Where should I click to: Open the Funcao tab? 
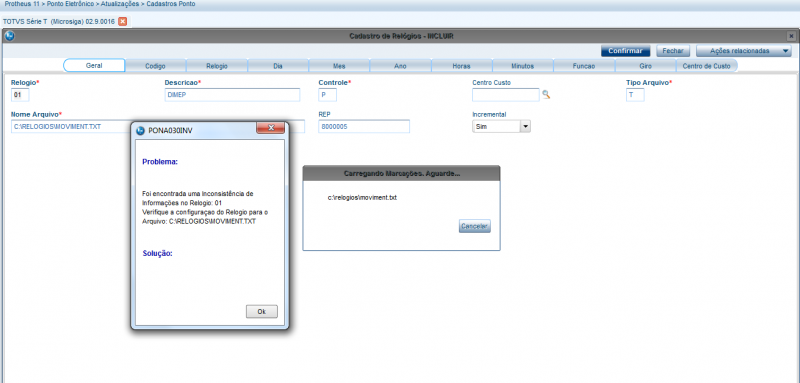coord(584,66)
